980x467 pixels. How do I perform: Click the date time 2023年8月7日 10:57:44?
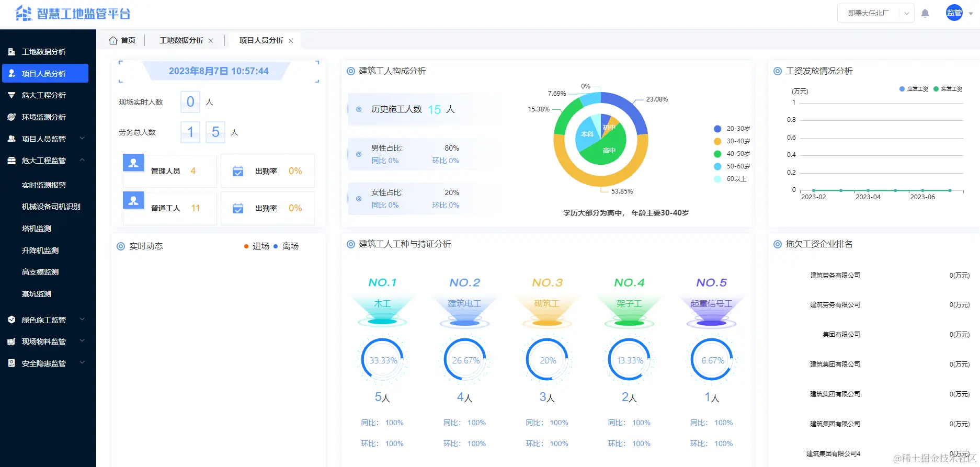click(x=219, y=71)
